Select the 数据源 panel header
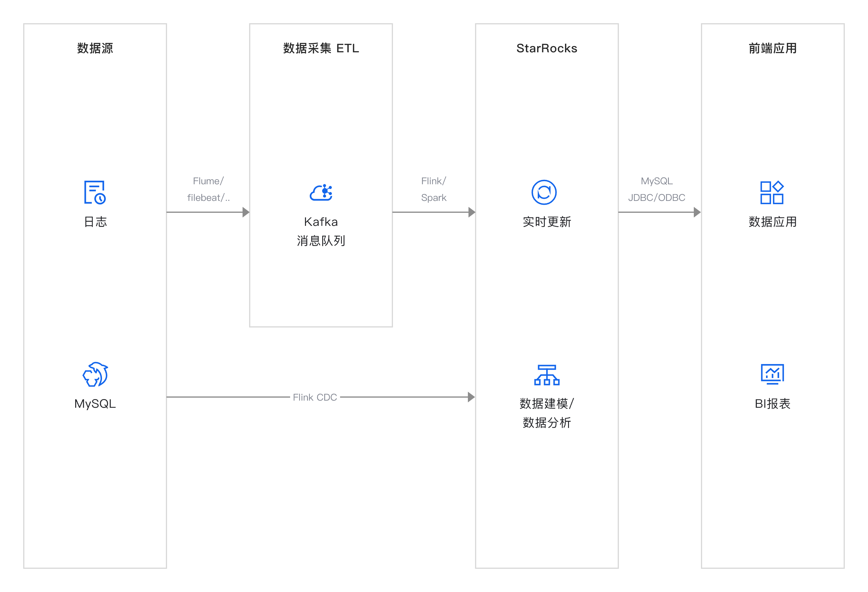Screen dimensions: 868x592 [x=95, y=48]
